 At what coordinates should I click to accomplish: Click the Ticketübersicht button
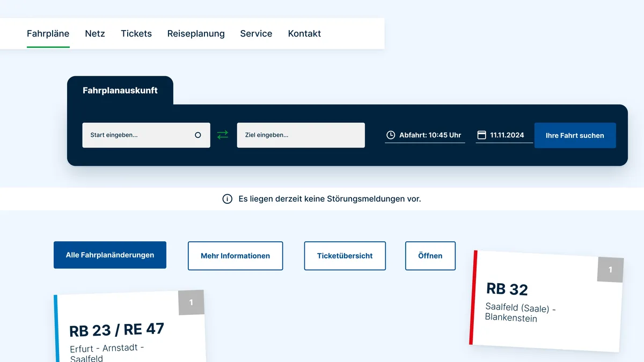pos(345,256)
